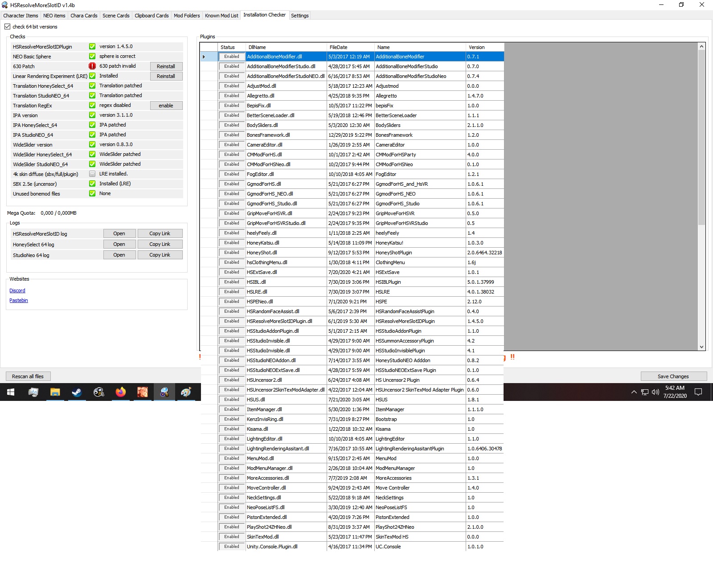
Task: Click green check icon for Translation RegEx
Action: click(92, 105)
